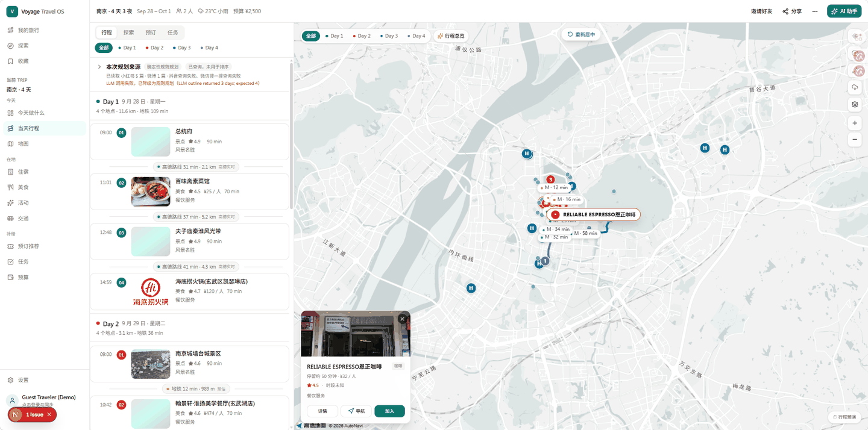Open 交通 transport in the sidebar
The height and width of the screenshot is (430, 868).
point(45,219)
